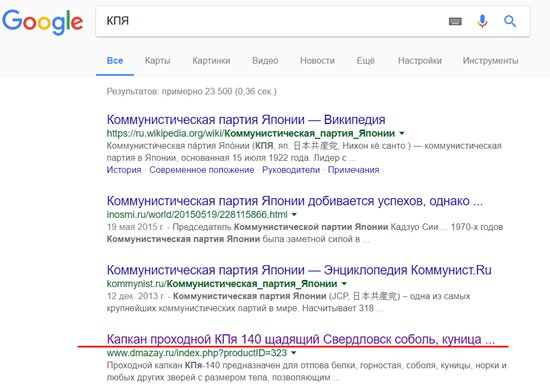Viewport: 550px width, 391px height.
Task: Expand dropdown arrow next to the dmazay.ru URL
Action: click(x=294, y=352)
